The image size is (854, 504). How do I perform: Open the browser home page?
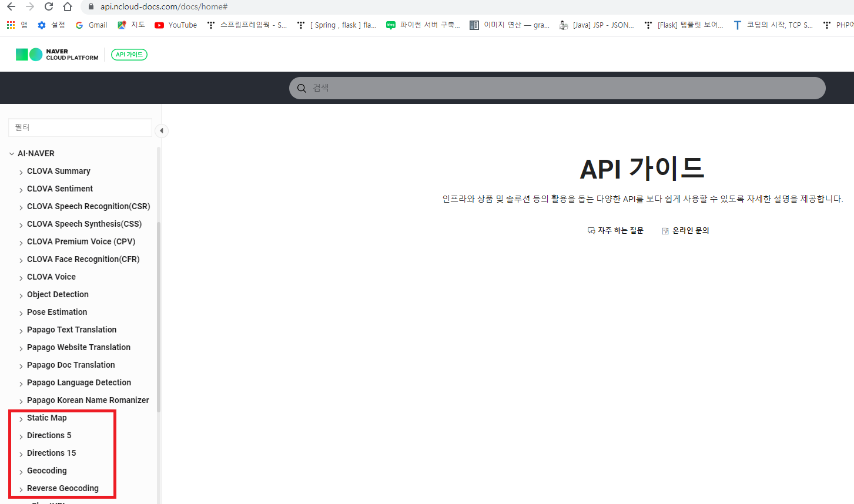68,6
